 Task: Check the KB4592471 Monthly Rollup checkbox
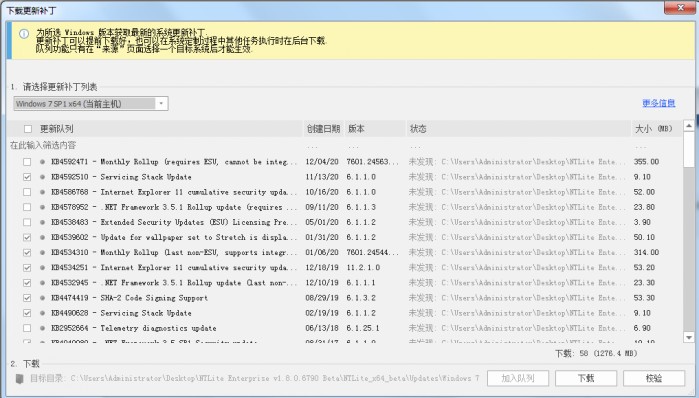coord(27,162)
